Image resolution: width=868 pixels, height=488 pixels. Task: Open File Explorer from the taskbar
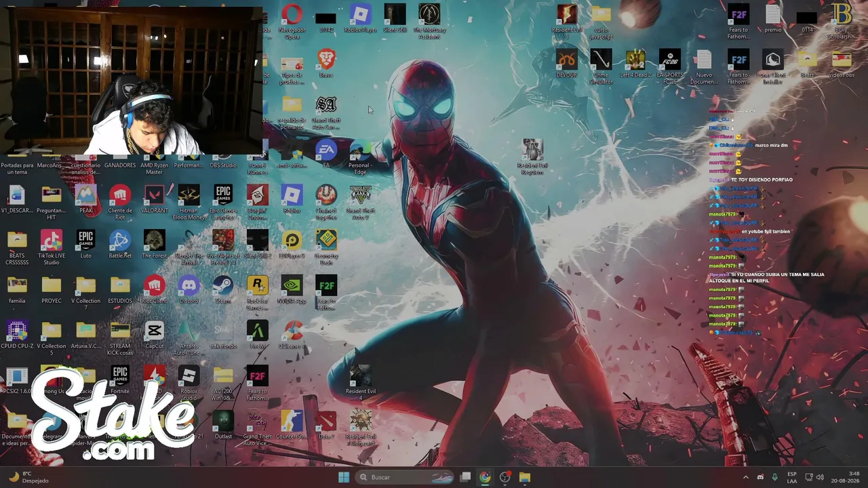(x=524, y=477)
